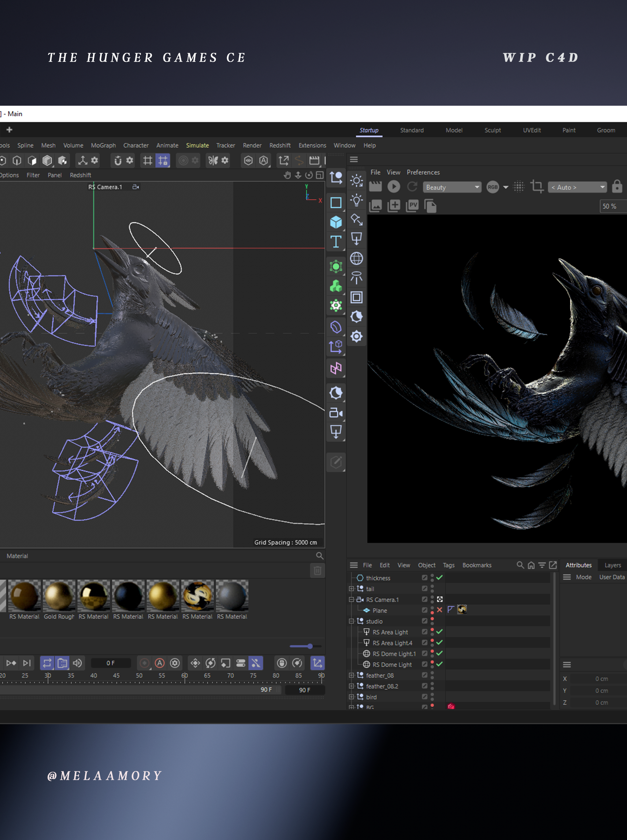Click the search icon in Material Manager

[319, 556]
